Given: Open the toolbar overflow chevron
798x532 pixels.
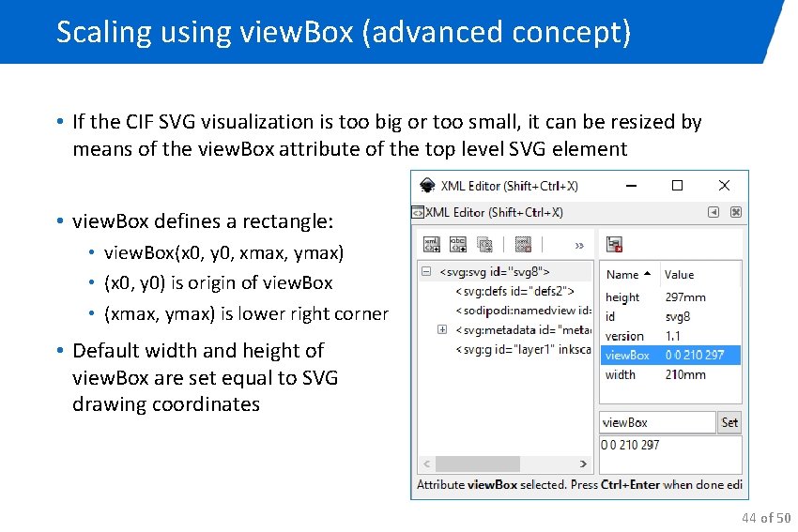Looking at the screenshot, I should click(579, 246).
